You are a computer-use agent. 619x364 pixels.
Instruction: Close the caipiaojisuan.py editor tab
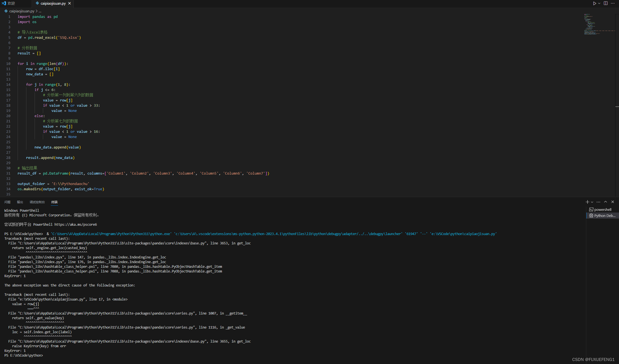(x=70, y=3)
